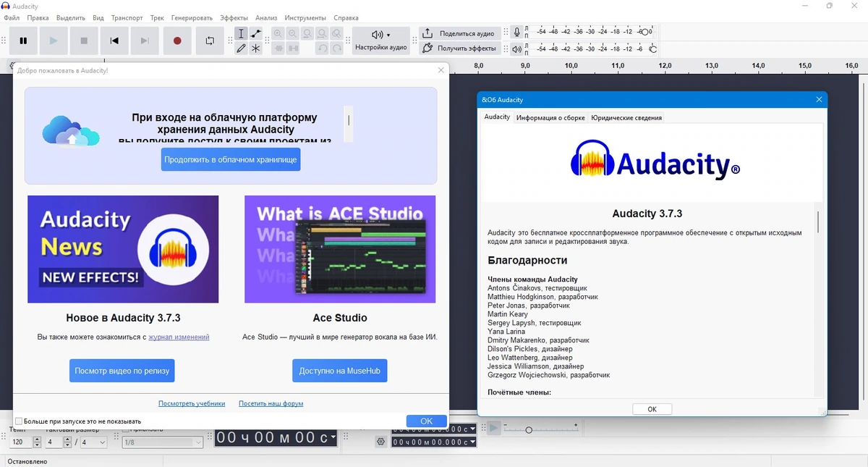Start playback with the Play button
868x467 pixels.
tap(54, 41)
